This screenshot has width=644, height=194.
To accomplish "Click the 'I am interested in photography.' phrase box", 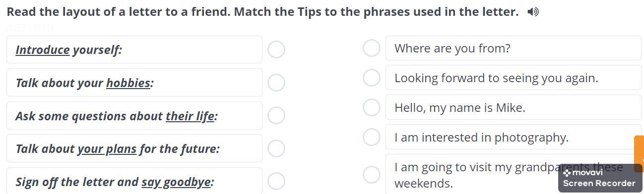I will click(514, 137).
